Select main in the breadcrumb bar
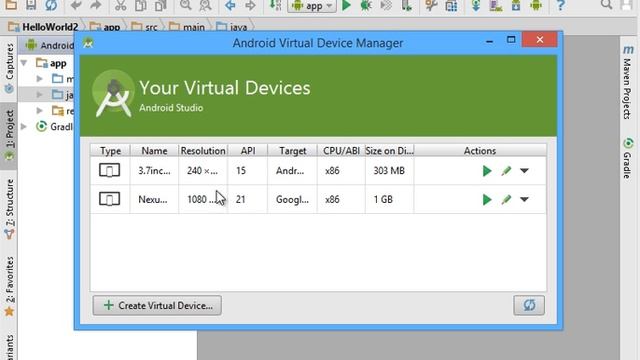640x360 pixels. 194,27
